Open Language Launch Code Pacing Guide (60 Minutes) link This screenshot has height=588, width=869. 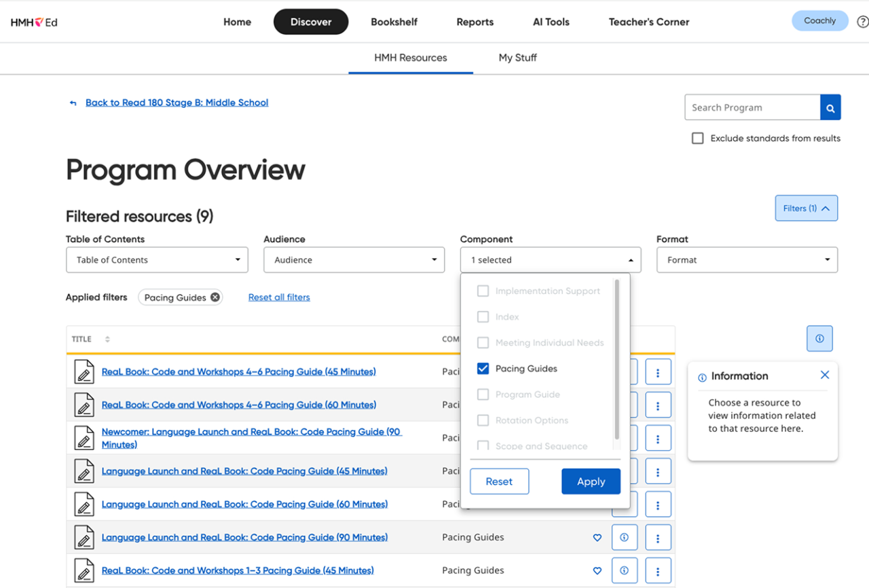pyautogui.click(x=245, y=504)
